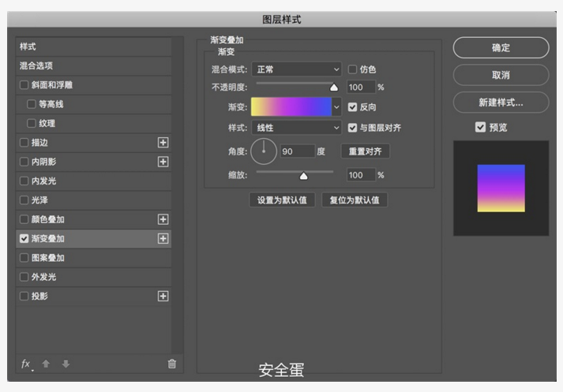
Task: Click the 缩放 slider handle
Action: click(x=303, y=176)
